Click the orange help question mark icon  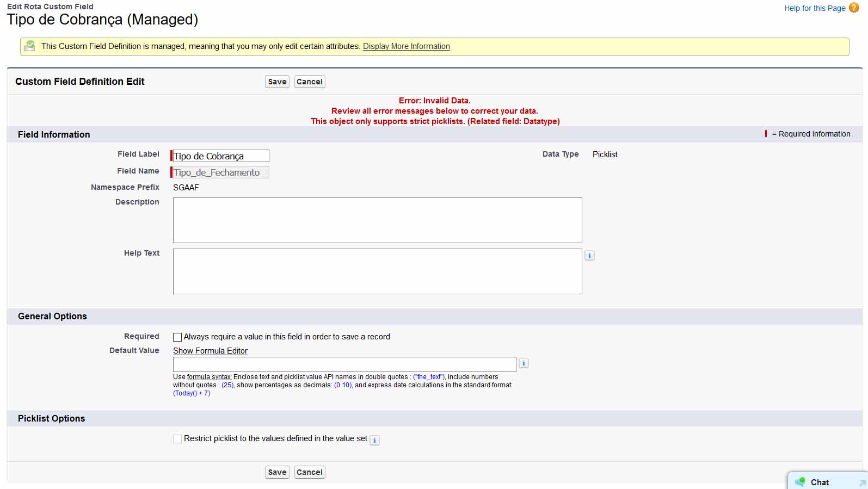click(x=854, y=8)
